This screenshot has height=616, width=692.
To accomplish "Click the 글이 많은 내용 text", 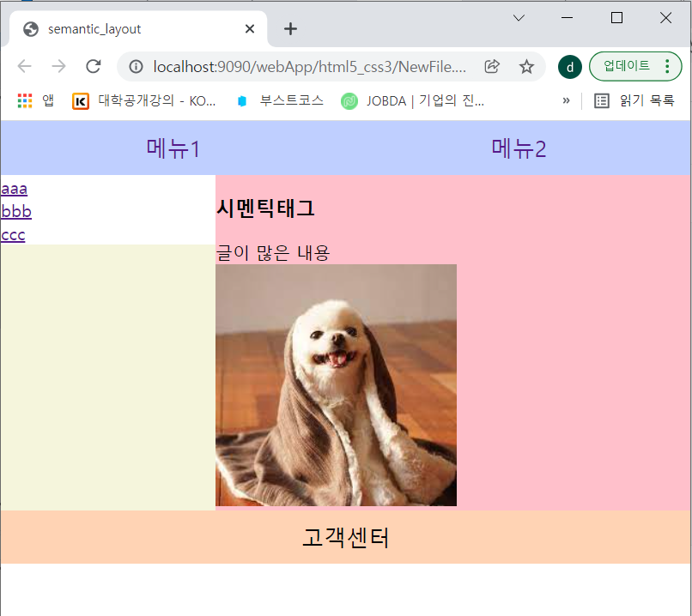I will point(273,253).
